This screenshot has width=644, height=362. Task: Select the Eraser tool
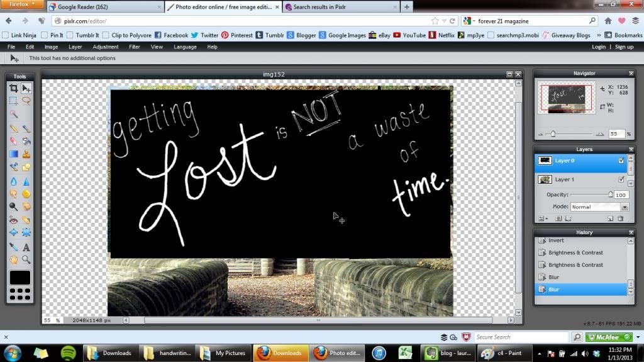tap(14, 141)
